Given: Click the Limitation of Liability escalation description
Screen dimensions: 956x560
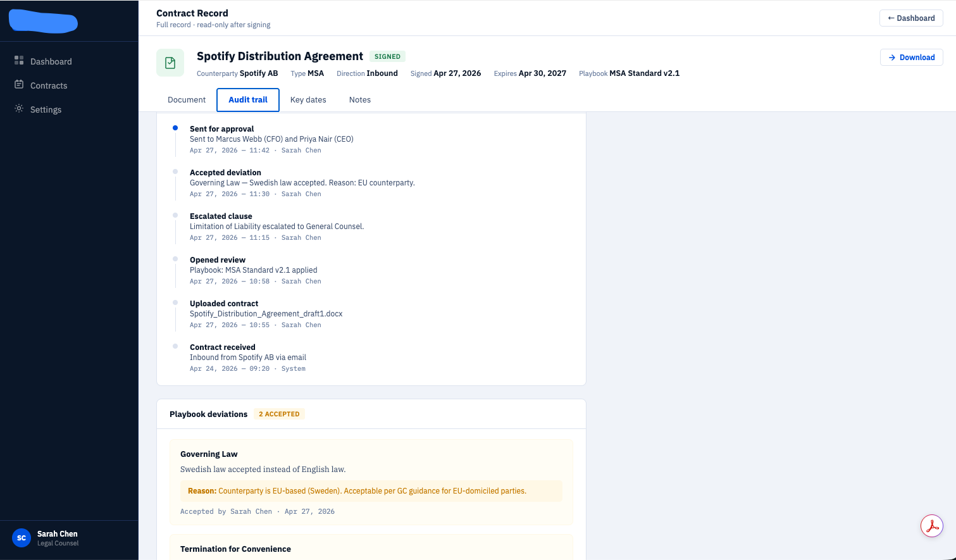Looking at the screenshot, I should (x=277, y=227).
